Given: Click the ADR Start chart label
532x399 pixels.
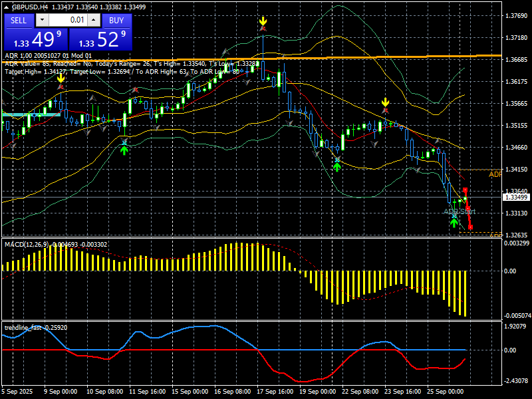Looking at the screenshot, I should (x=460, y=211).
